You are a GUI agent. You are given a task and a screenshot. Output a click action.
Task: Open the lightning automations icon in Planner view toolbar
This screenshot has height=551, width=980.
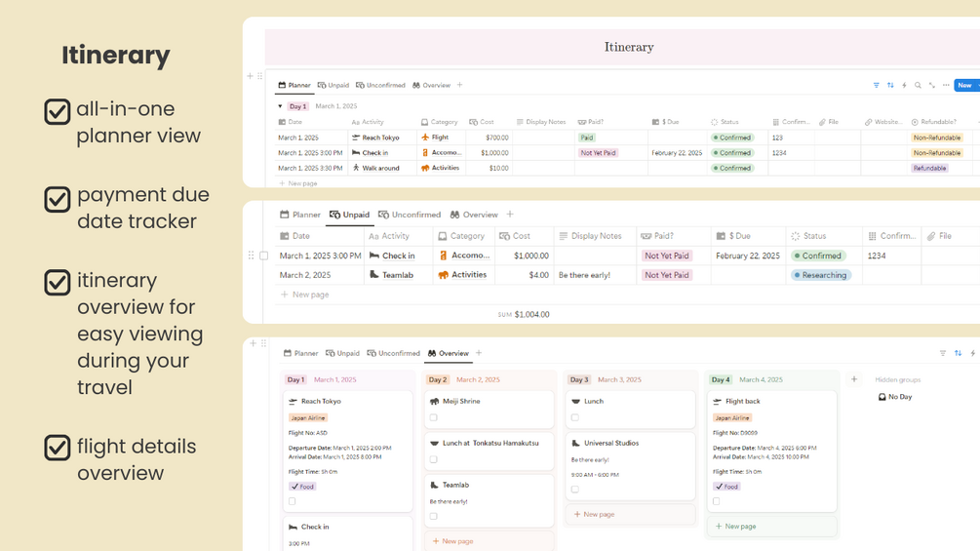(x=904, y=85)
